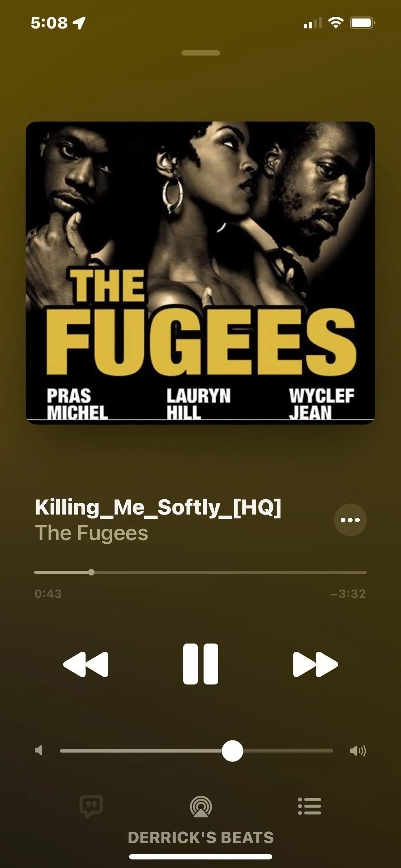Open the three-dot more options menu
The height and width of the screenshot is (868, 401).
(350, 520)
